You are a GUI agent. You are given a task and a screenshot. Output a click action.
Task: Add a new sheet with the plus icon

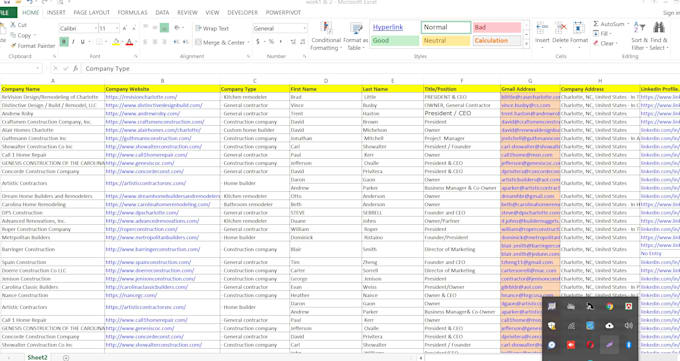coord(66,358)
